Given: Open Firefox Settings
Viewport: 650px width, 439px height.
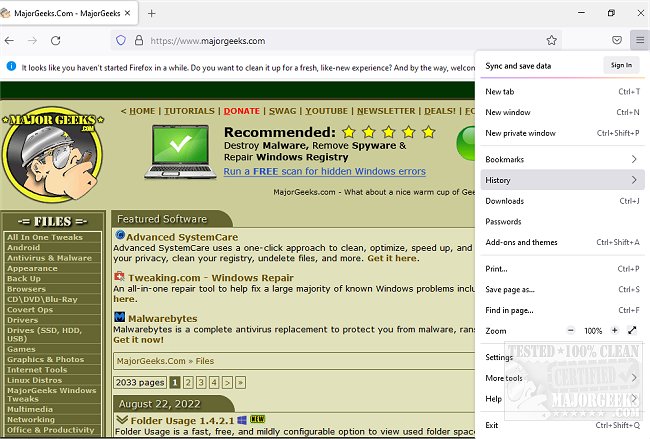Looking at the screenshot, I should [562, 357].
